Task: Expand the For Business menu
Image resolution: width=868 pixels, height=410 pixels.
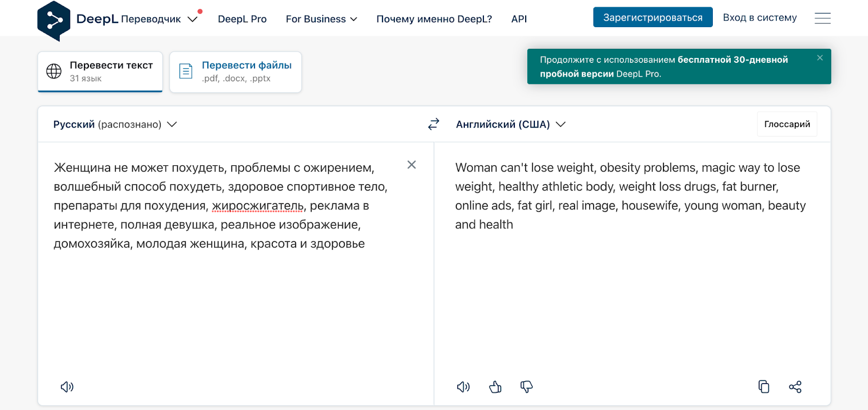Action: (321, 19)
